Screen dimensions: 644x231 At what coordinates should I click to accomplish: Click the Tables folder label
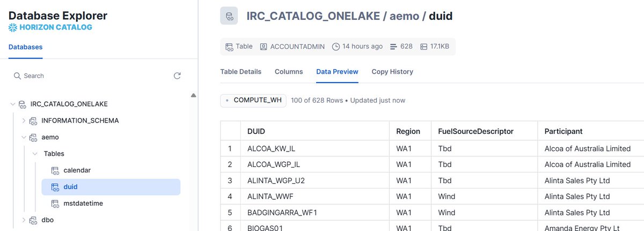54,154
